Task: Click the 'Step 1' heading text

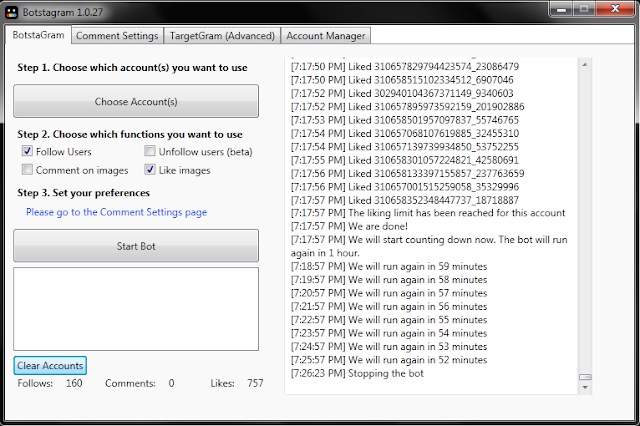Action: coord(132,68)
